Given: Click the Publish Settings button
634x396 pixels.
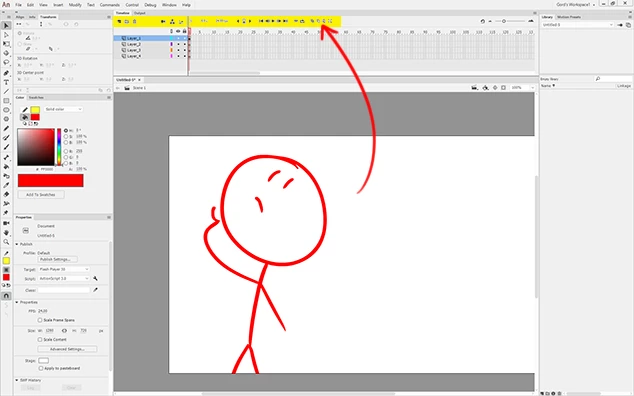Looking at the screenshot, I should coord(57,259).
